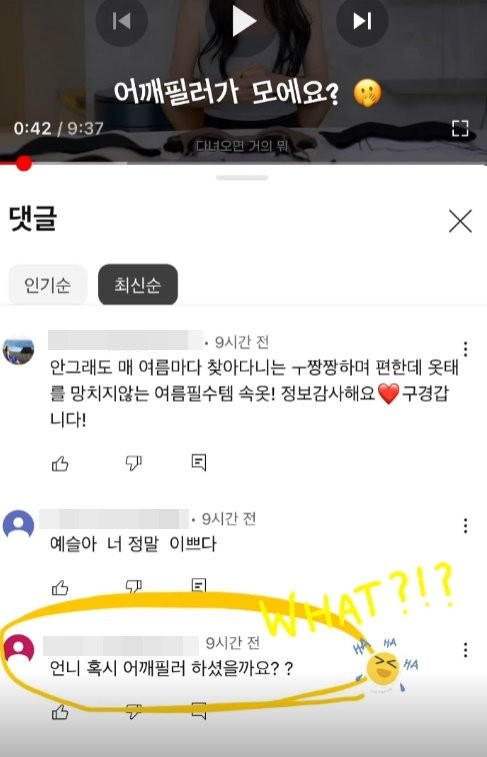Open the pink avatar of 어깨필러 commenter
Screen dimensions: 487x757
tap(19, 649)
